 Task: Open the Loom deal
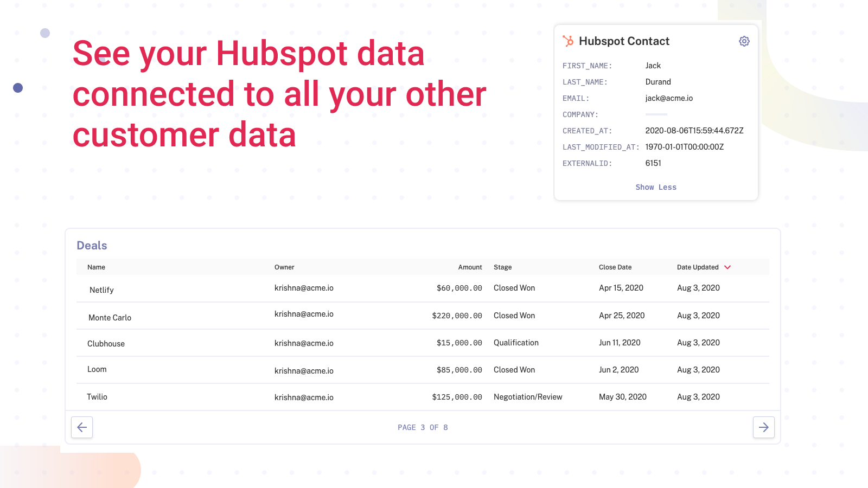pos(97,369)
